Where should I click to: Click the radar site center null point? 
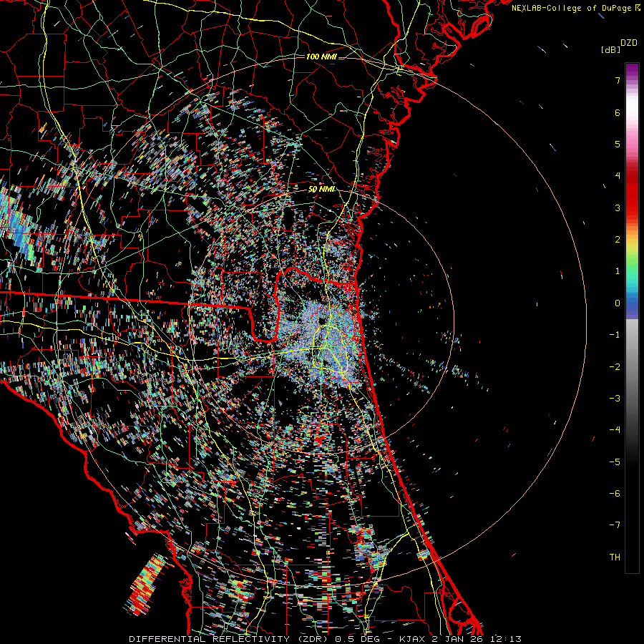321,321
